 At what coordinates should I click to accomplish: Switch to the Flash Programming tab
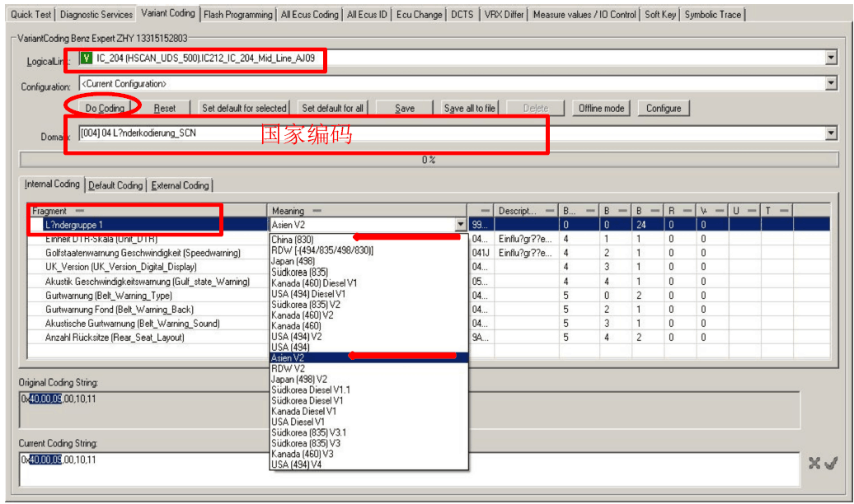tap(237, 14)
